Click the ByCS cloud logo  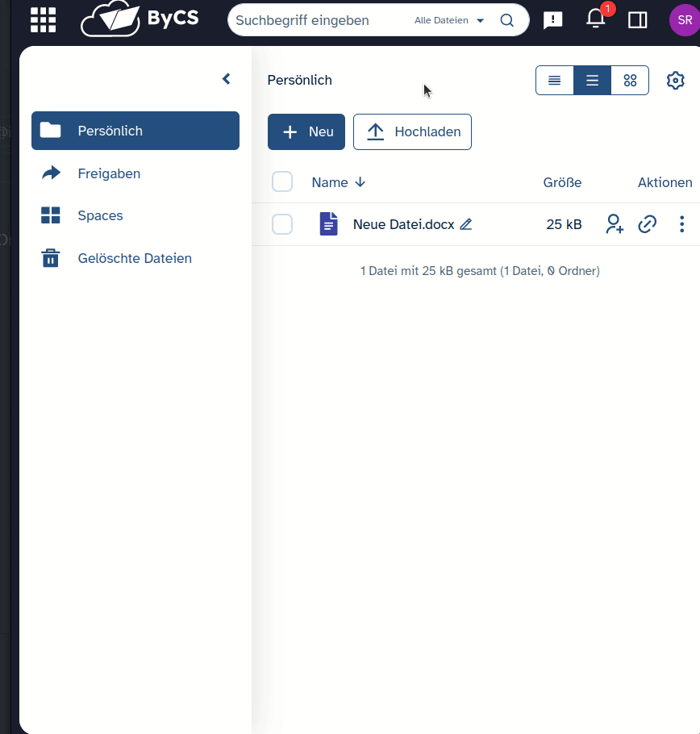pyautogui.click(x=140, y=19)
